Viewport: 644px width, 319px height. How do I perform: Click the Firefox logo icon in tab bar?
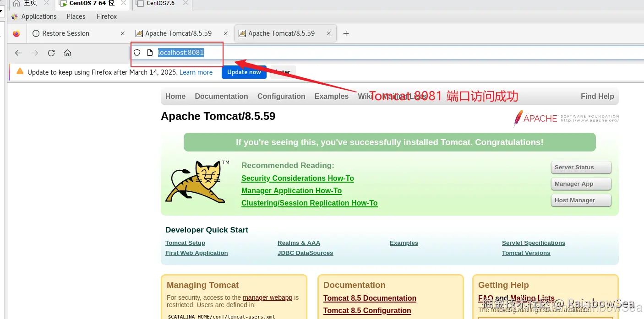click(16, 33)
